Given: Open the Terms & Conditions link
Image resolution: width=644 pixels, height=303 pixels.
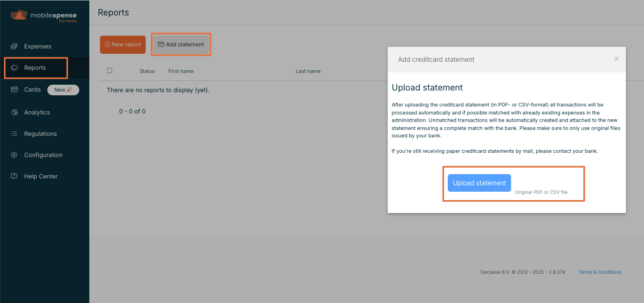Looking at the screenshot, I should click(600, 272).
